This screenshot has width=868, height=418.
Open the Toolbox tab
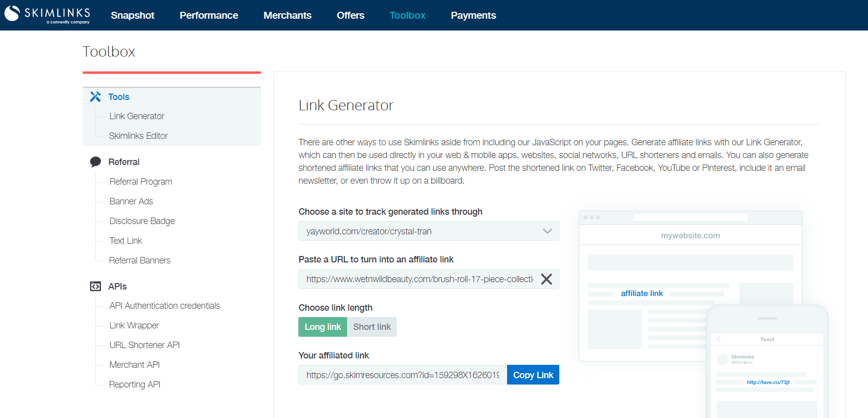click(408, 15)
